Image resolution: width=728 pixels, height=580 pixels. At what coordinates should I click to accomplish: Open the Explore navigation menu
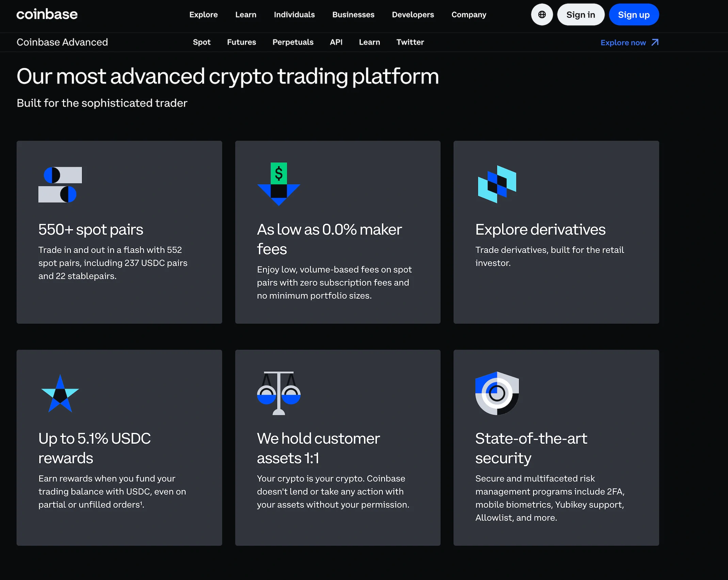coord(203,15)
